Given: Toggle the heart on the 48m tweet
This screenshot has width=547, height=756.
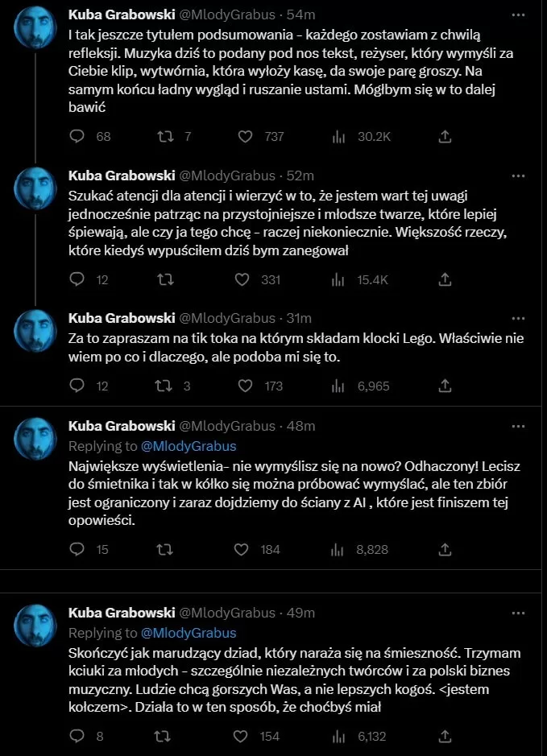Looking at the screenshot, I should pos(242,549).
